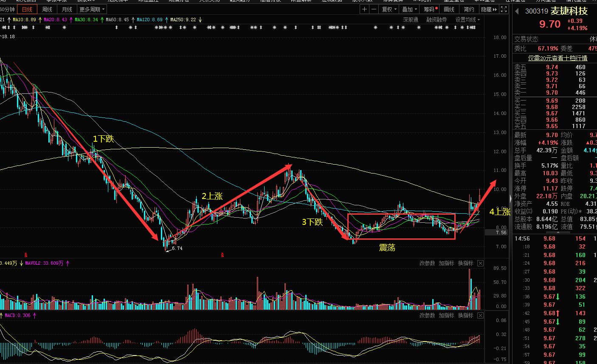Screen dimensions: 597x364
Task: Switch to the 周线 weekly tab
Action: tap(47, 9)
